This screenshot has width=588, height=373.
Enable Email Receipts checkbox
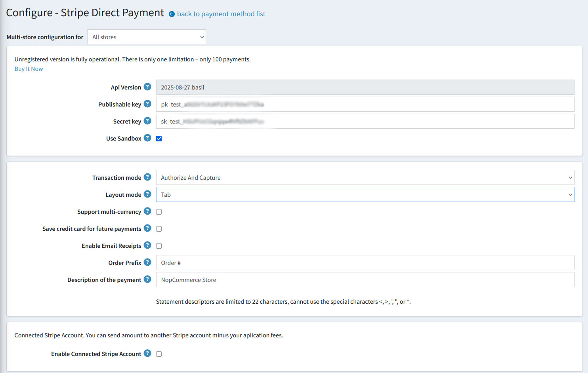(x=159, y=246)
